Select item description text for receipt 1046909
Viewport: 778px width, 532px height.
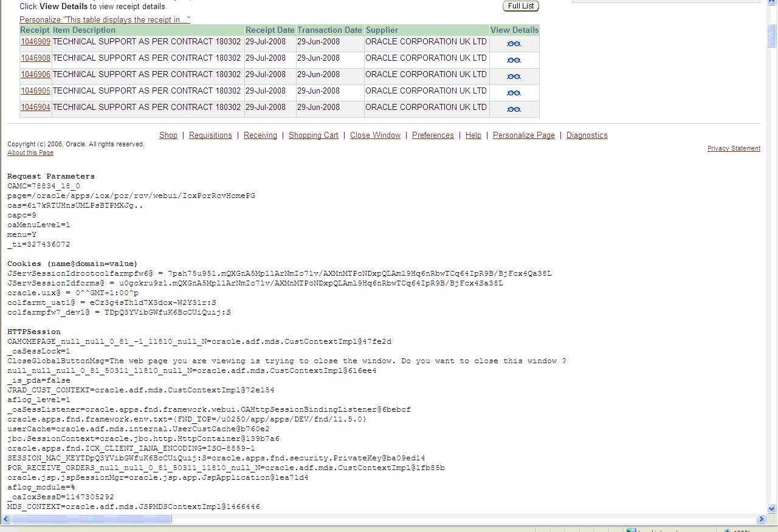click(x=146, y=42)
